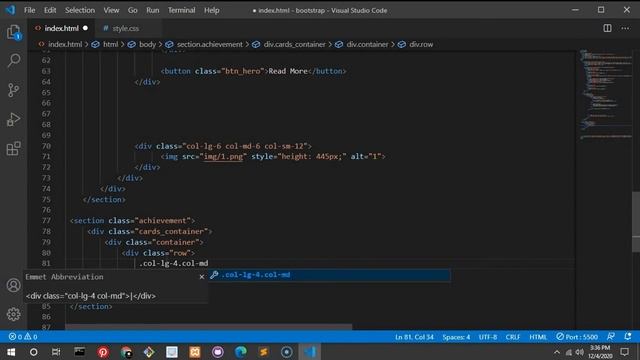
Task: Open the editor More Actions ellipsis
Action: pyautogui.click(x=625, y=28)
